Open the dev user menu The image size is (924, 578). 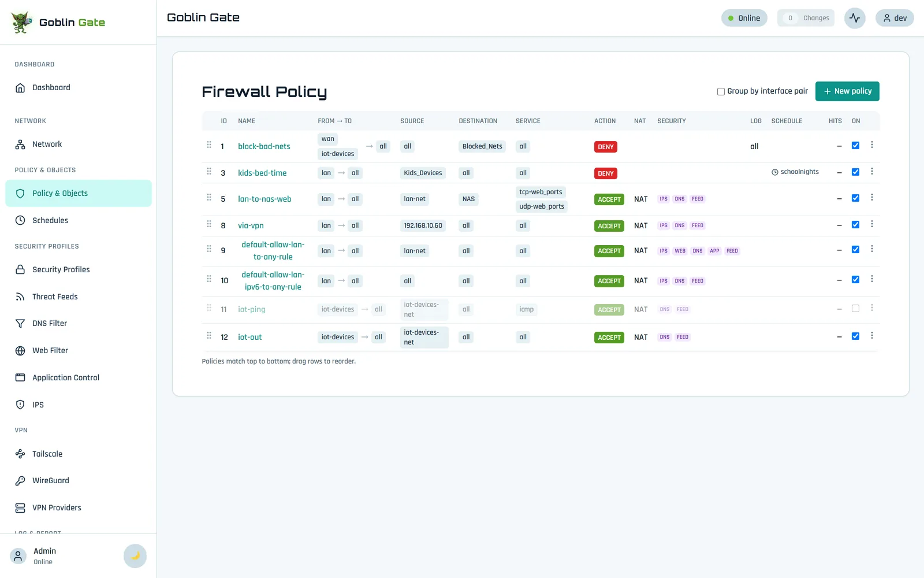895,18
